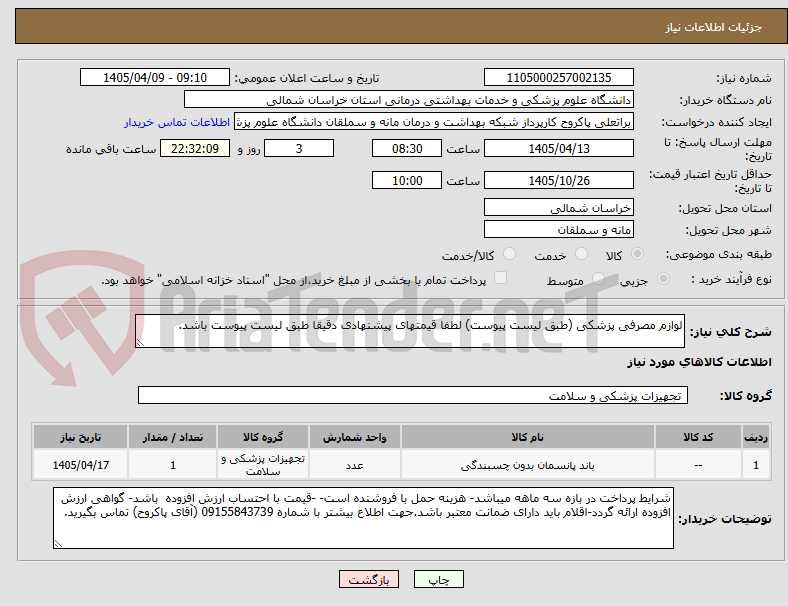The image size is (788, 606).
Task: Click the price validity date 1405/10/26 field
Action: pyautogui.click(x=558, y=180)
